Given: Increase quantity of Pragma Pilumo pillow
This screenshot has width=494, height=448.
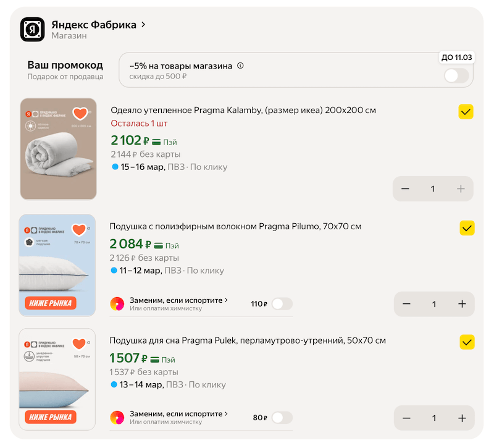Looking at the screenshot, I should [462, 304].
